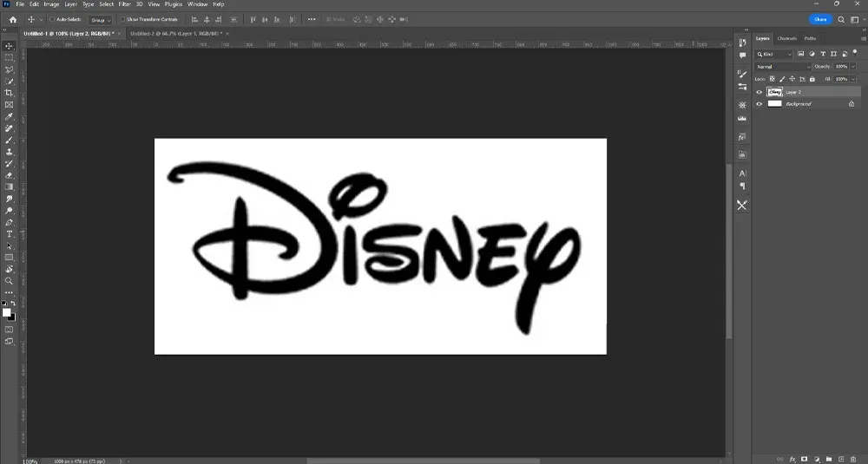The image size is (868, 464).
Task: Switch to the Channels tab
Action: [x=786, y=39]
